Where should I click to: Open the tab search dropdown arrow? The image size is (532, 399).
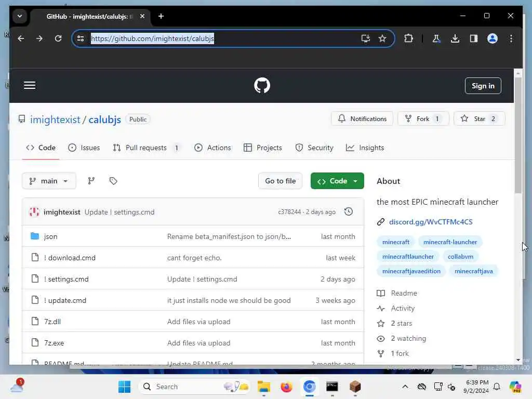[x=20, y=16]
